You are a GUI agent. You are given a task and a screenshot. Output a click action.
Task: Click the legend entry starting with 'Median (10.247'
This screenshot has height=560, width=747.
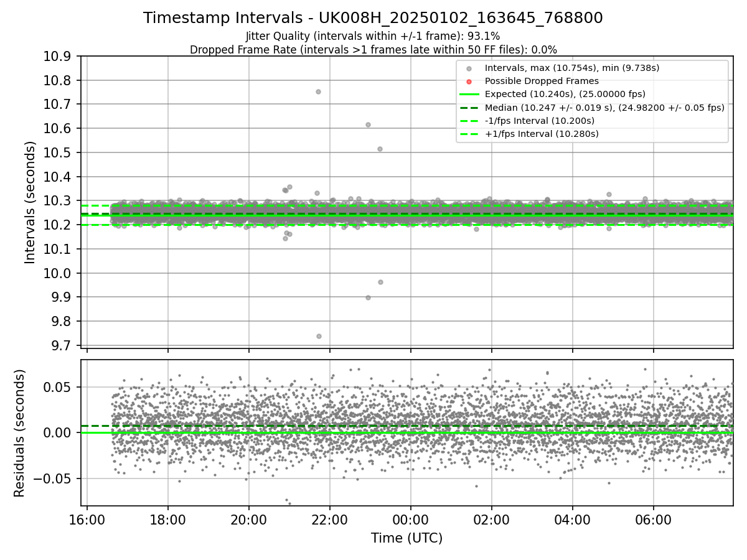point(604,108)
